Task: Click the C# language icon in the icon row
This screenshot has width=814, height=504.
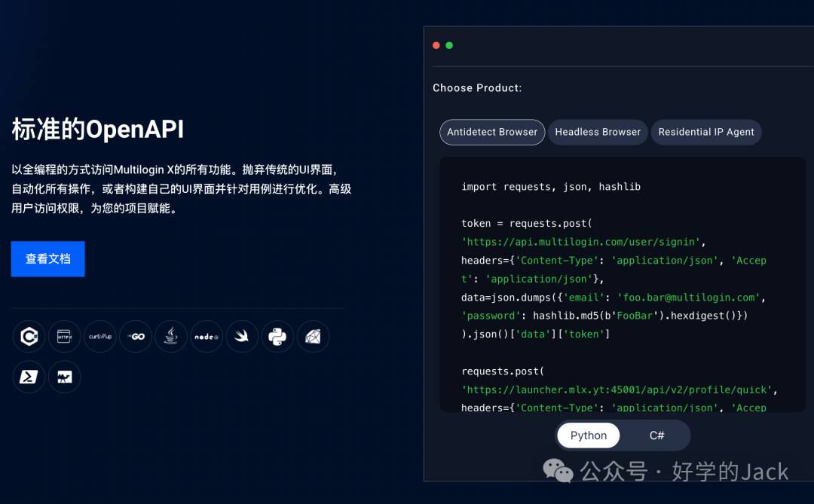Action: pos(29,337)
